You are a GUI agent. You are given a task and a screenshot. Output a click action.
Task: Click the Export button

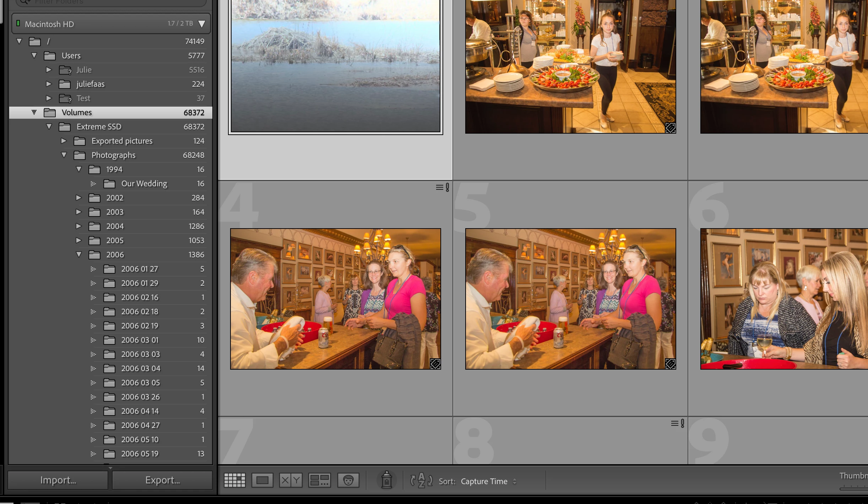point(162,480)
